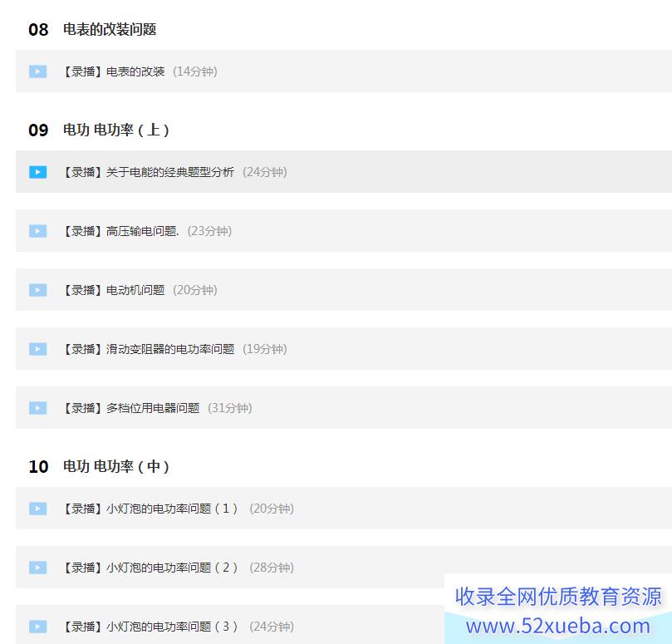Click the (19分钟) duration of 滑动变阻器的电功率问题

tap(265, 349)
